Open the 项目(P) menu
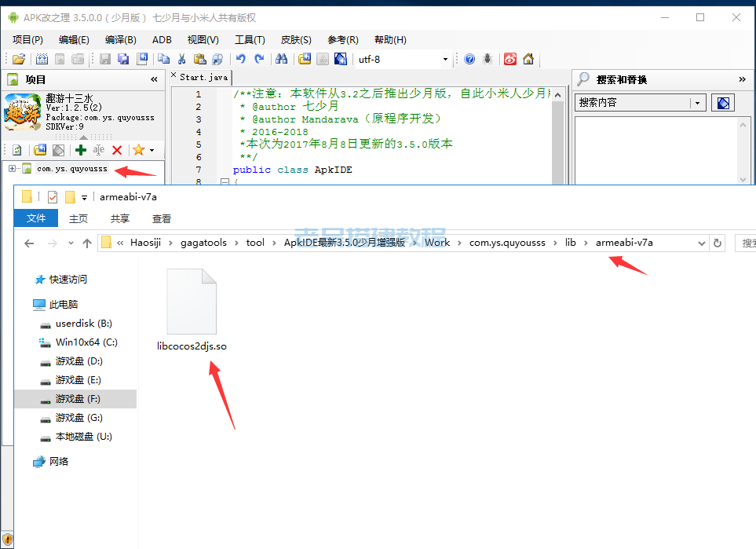 [27, 39]
